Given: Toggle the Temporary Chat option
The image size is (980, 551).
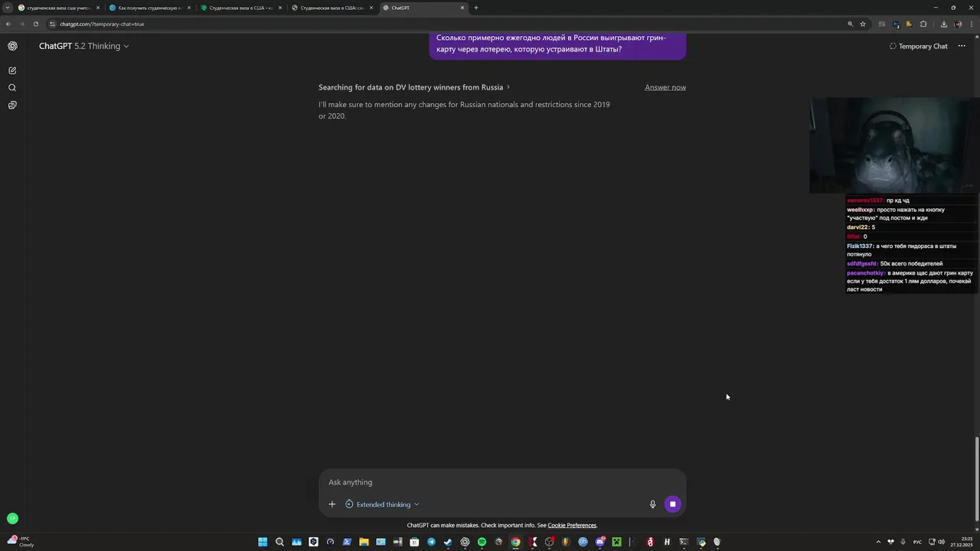Looking at the screenshot, I should tap(918, 46).
